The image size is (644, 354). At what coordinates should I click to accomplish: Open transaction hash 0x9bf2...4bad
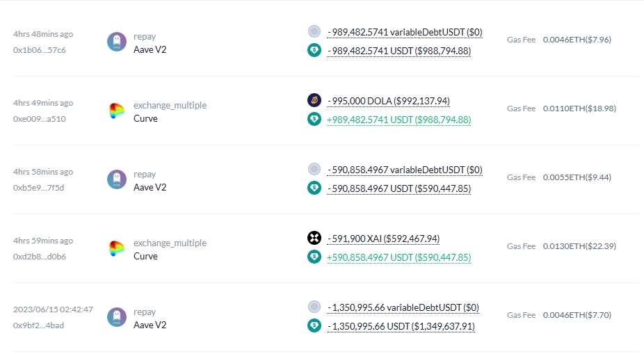click(x=39, y=325)
